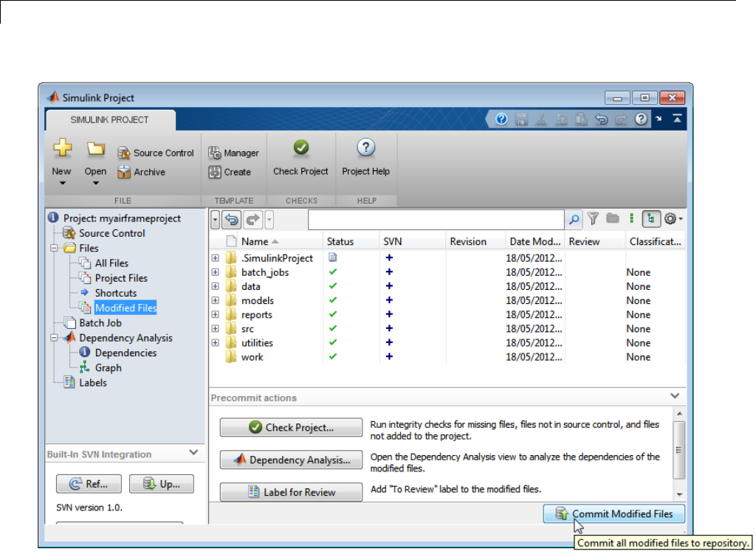
Task: Click the Label for Review button
Action: (291, 492)
